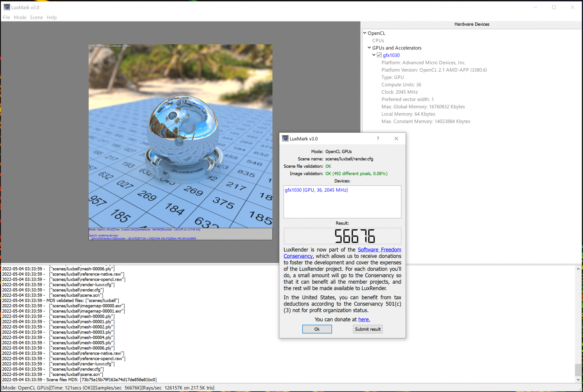Collapse the OpenCL tree node

pos(365,33)
